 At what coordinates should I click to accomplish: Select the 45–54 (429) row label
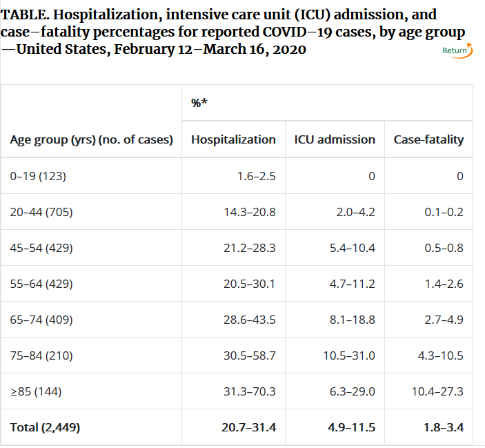(41, 248)
